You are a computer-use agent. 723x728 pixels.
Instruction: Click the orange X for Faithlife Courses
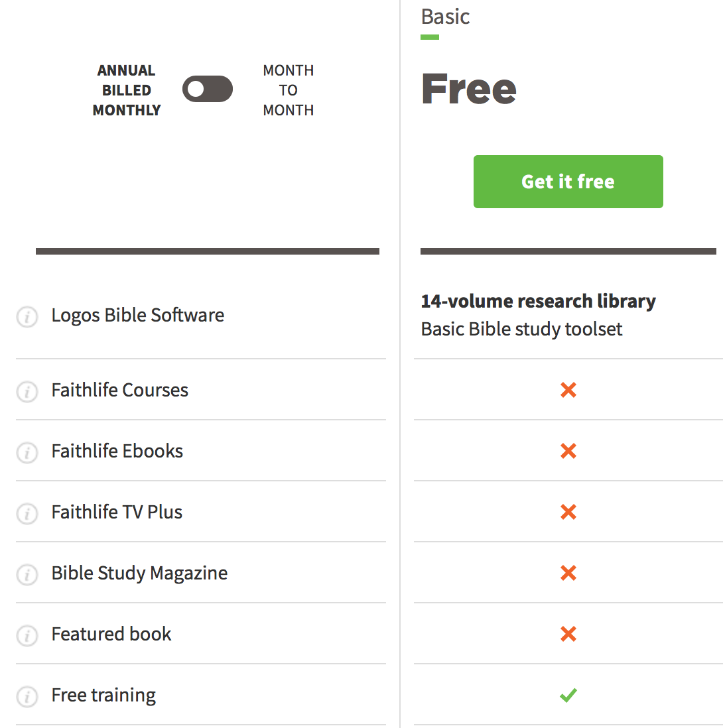tap(568, 390)
